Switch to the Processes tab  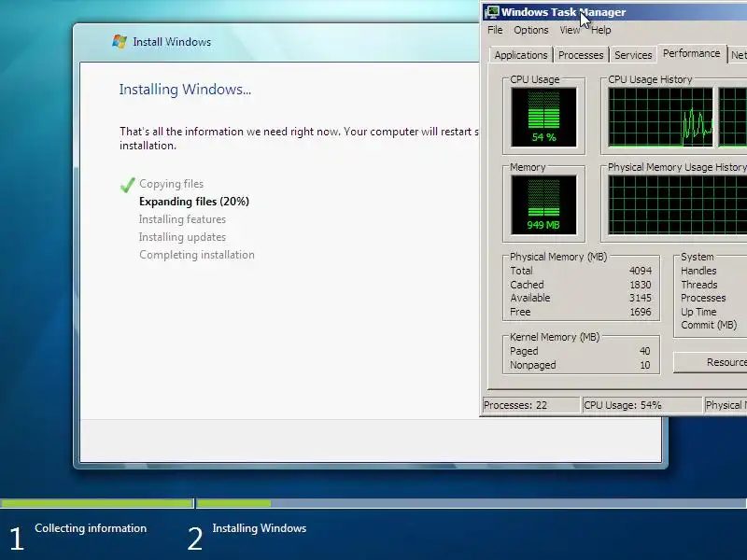pyautogui.click(x=581, y=55)
